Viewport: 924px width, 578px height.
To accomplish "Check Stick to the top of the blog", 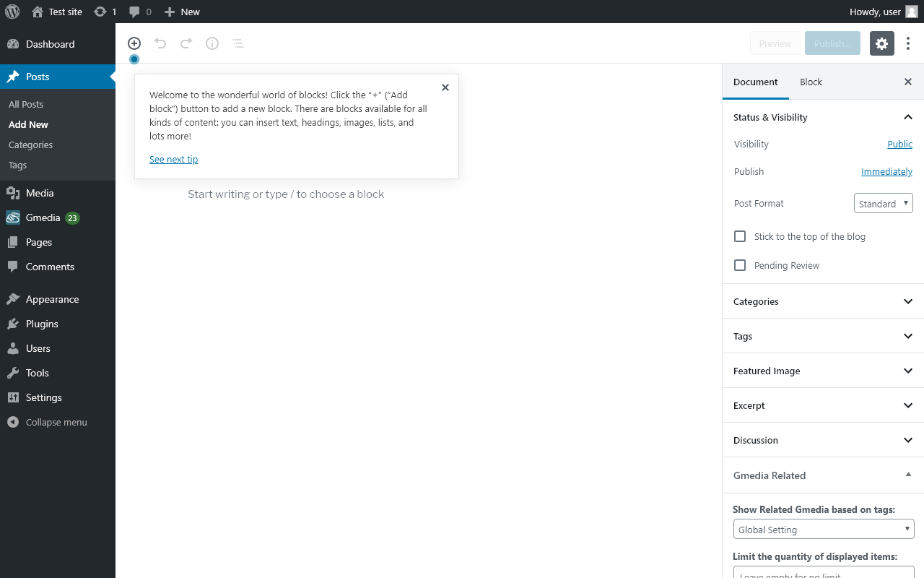I will pyautogui.click(x=740, y=236).
